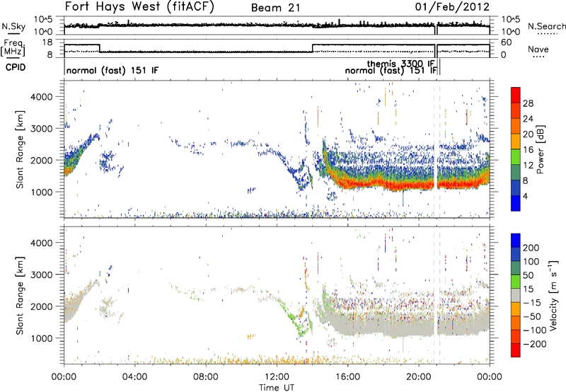Image resolution: width=566 pixels, height=392 pixels.
Task: Click the "50" label on the Velocity colorbar
Action: 529,275
